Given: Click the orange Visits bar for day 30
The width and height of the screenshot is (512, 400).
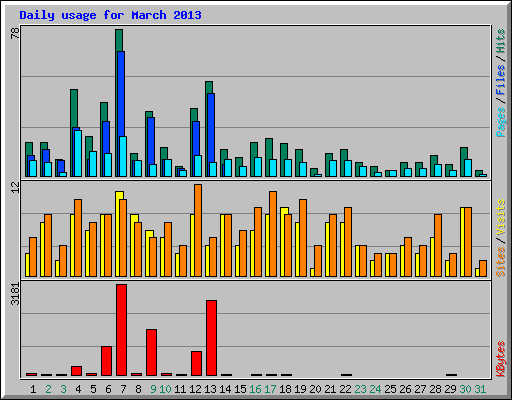Looking at the screenshot, I should pyautogui.click(x=468, y=242).
